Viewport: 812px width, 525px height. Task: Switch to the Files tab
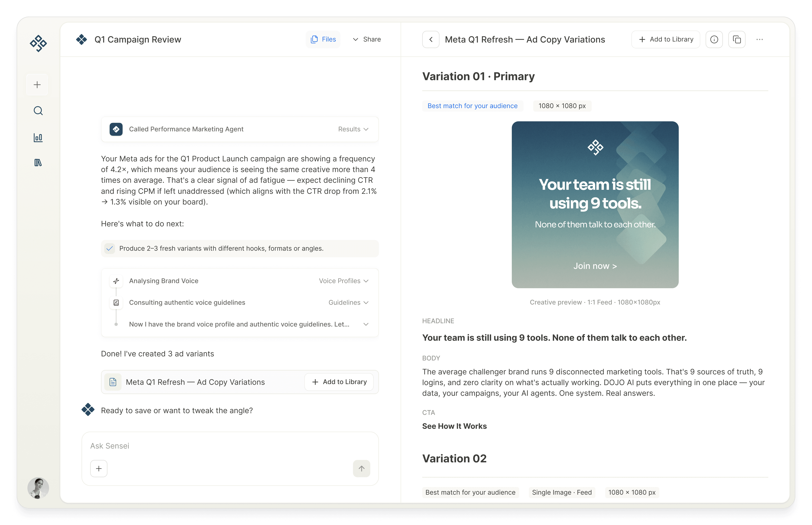[x=323, y=39]
